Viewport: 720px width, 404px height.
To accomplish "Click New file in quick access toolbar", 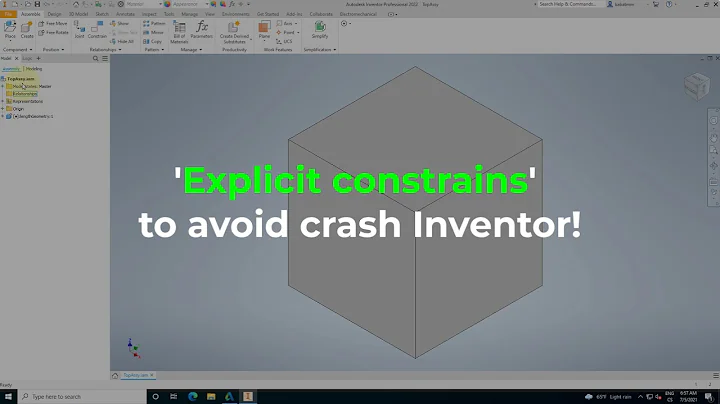I will coord(15,4).
